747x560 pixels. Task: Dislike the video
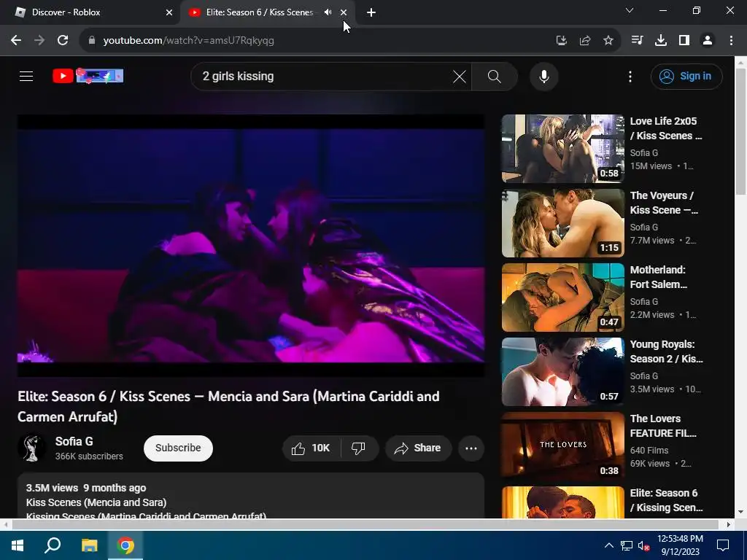[359, 448]
